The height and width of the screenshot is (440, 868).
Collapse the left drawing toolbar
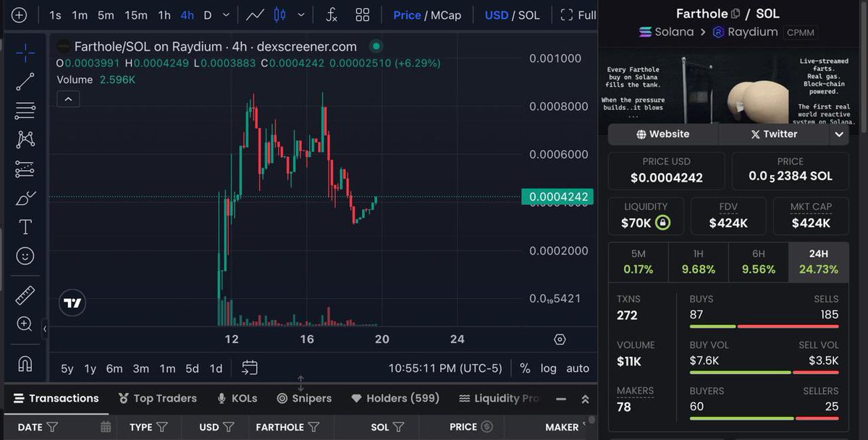pos(45,329)
